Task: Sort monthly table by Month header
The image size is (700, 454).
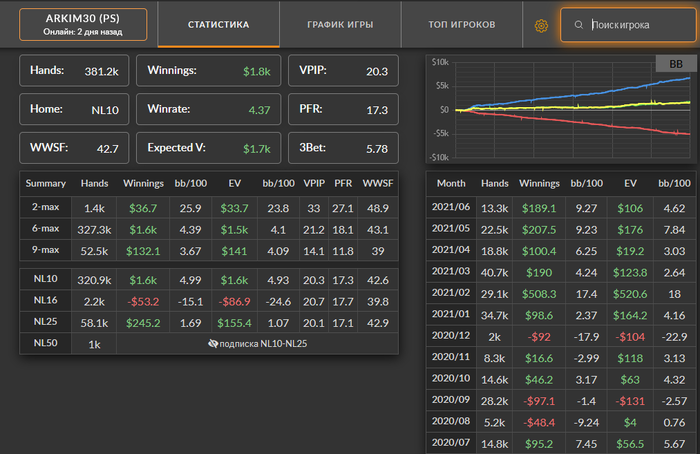Action: [x=451, y=183]
